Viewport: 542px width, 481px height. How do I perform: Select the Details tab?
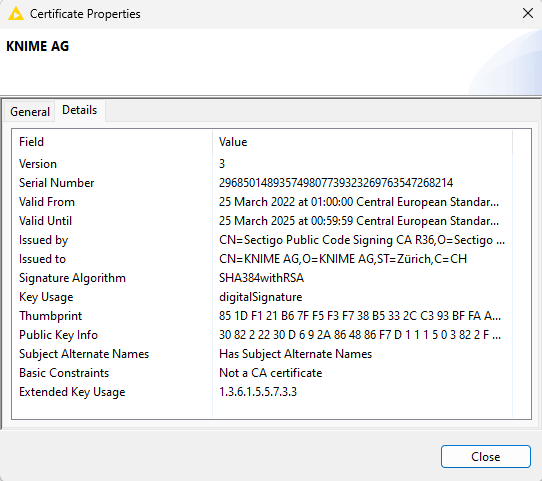[x=80, y=110]
